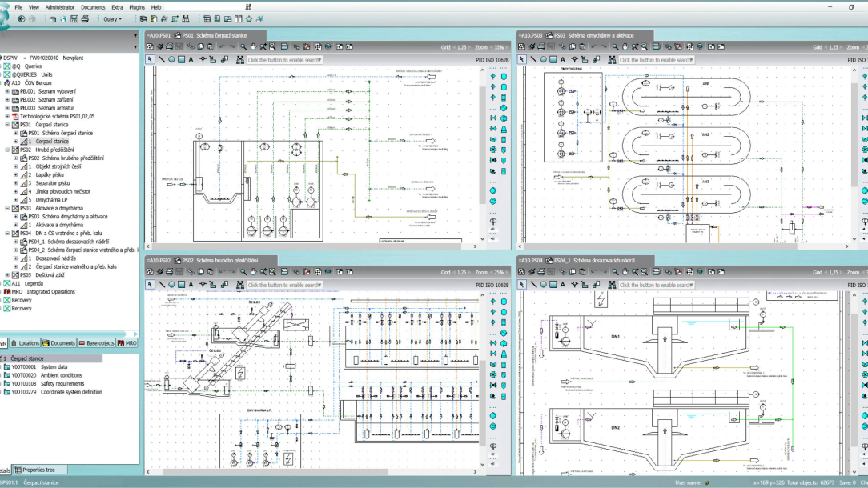
Task: Pick the text tool in PS02 window
Action: tap(192, 285)
